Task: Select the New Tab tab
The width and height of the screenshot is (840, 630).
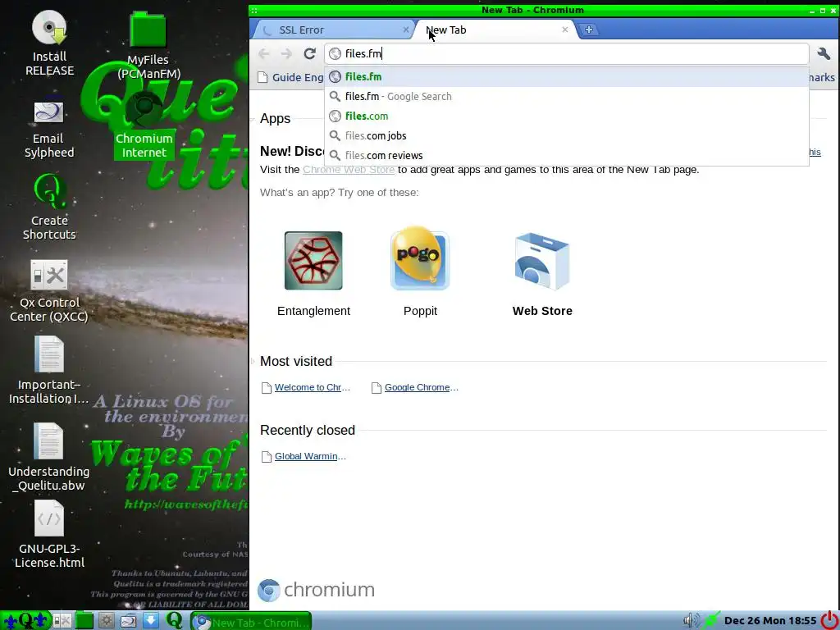Action: point(495,30)
